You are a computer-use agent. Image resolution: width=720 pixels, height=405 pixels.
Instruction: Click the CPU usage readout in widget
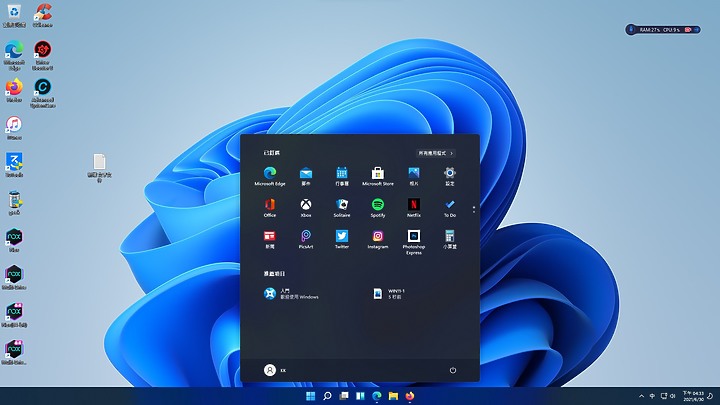[x=671, y=30]
